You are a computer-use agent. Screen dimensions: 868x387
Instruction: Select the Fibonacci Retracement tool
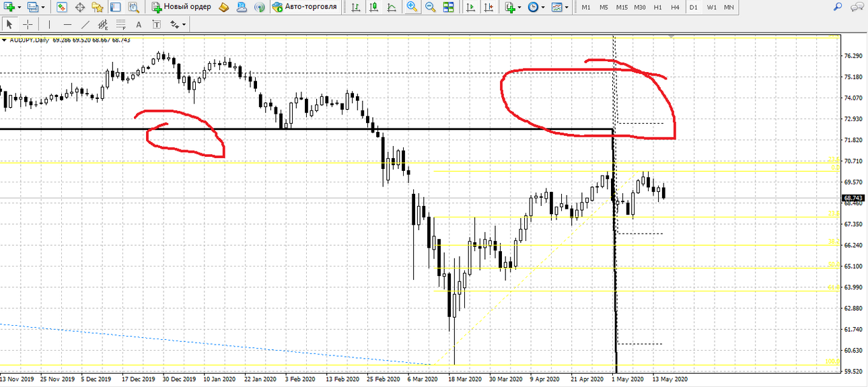click(x=121, y=24)
